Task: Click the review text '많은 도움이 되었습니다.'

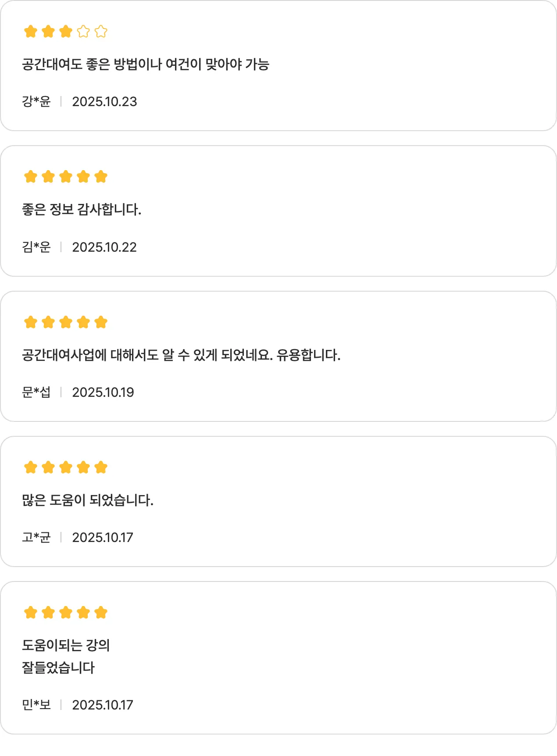Action: point(88,500)
